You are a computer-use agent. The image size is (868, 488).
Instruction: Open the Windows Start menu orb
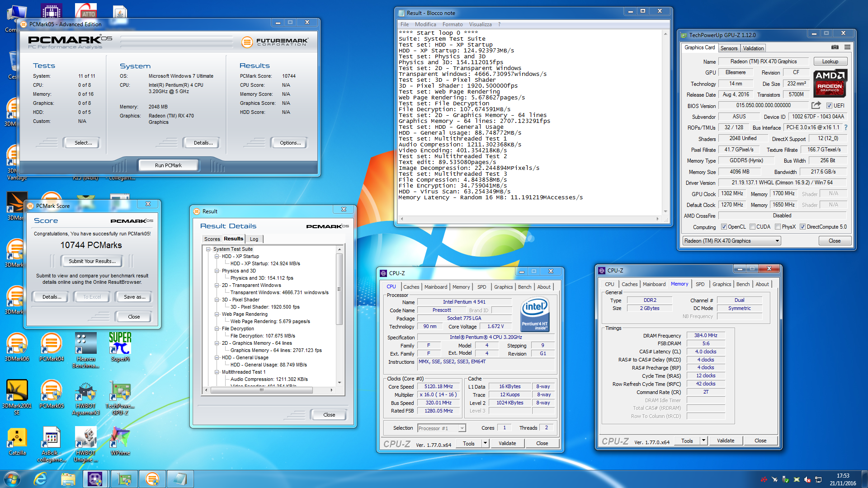(x=12, y=479)
